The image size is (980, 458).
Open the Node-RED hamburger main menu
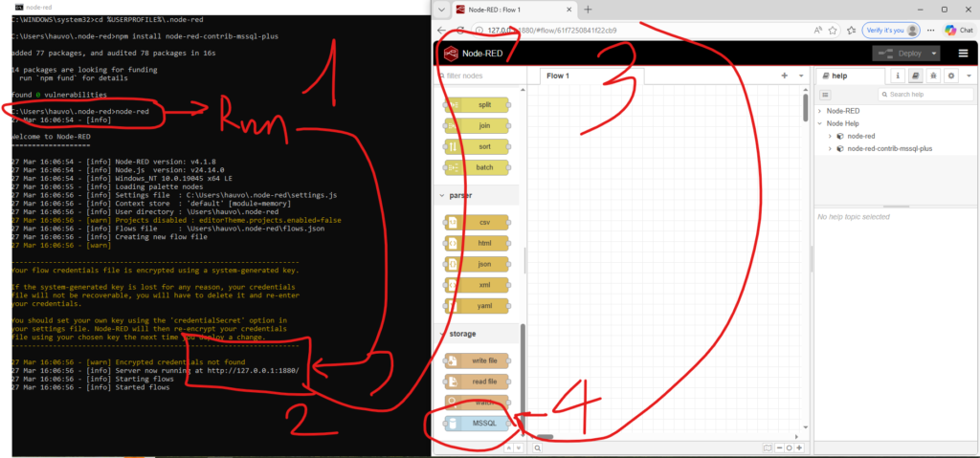(962, 54)
